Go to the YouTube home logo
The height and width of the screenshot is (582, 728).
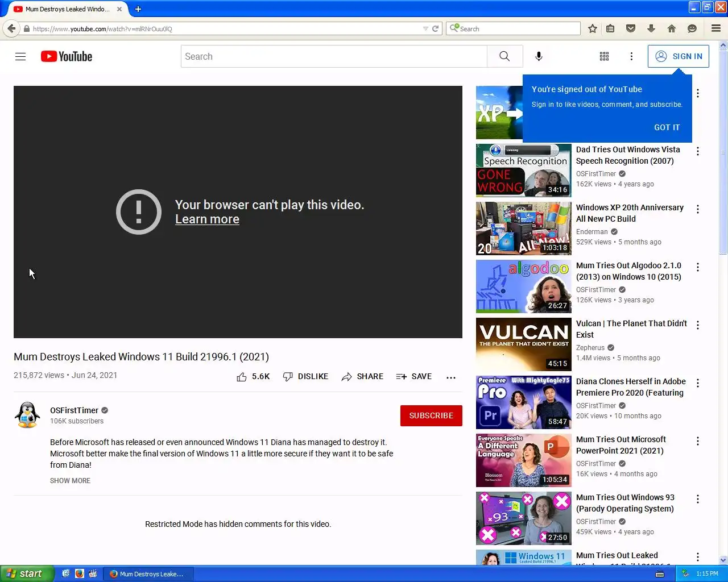click(x=67, y=56)
